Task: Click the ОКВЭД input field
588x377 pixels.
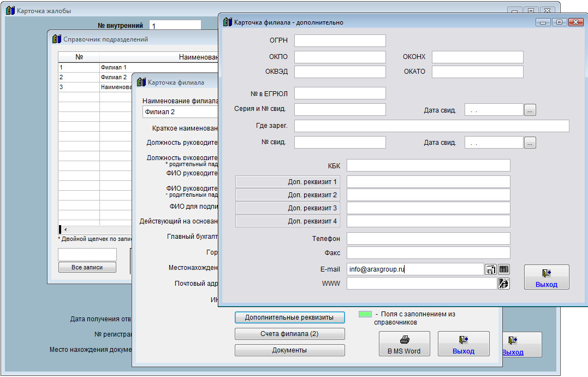Action: 340,72
